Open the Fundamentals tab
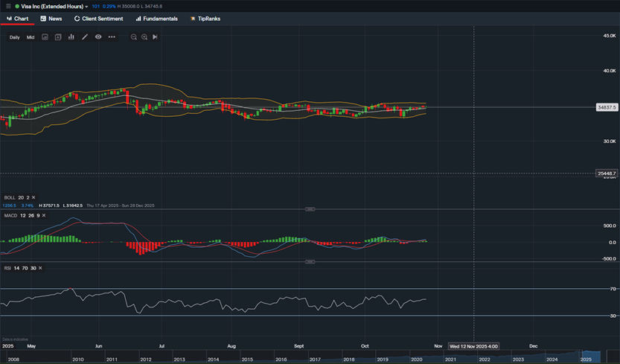 [156, 19]
